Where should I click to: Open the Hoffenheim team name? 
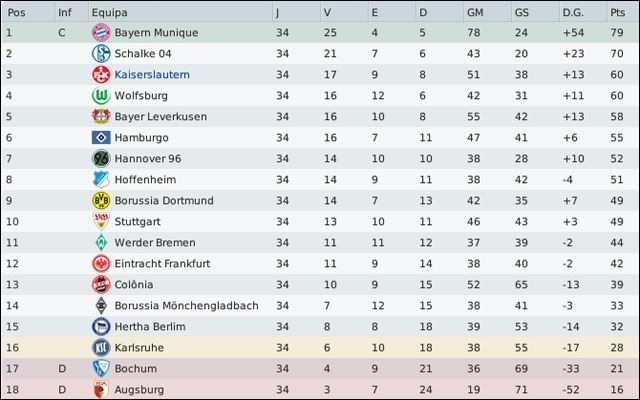coord(148,180)
